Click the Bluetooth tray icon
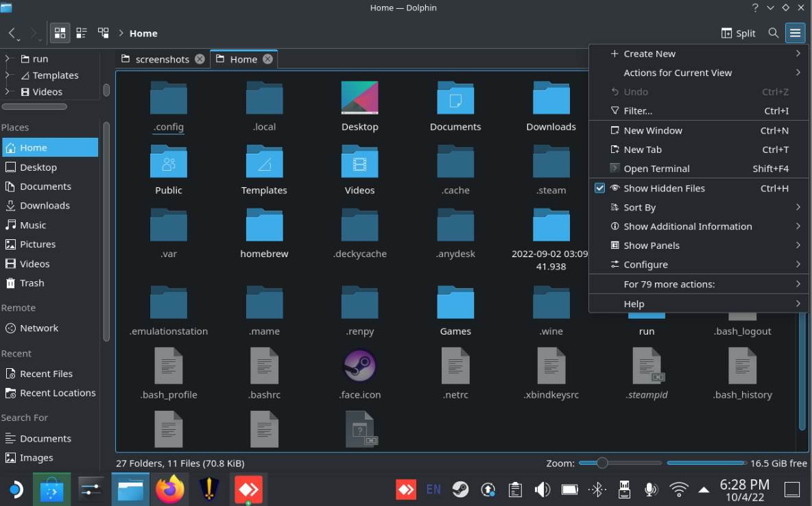Screen dimensions: 812x506 tap(597, 490)
